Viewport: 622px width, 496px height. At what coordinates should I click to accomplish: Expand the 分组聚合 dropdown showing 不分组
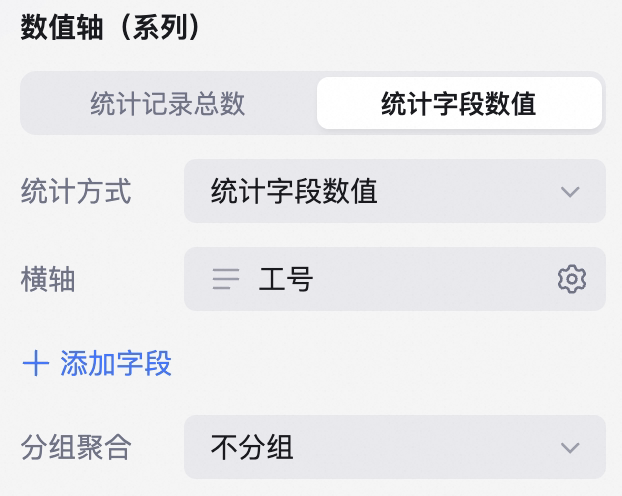[395, 447]
